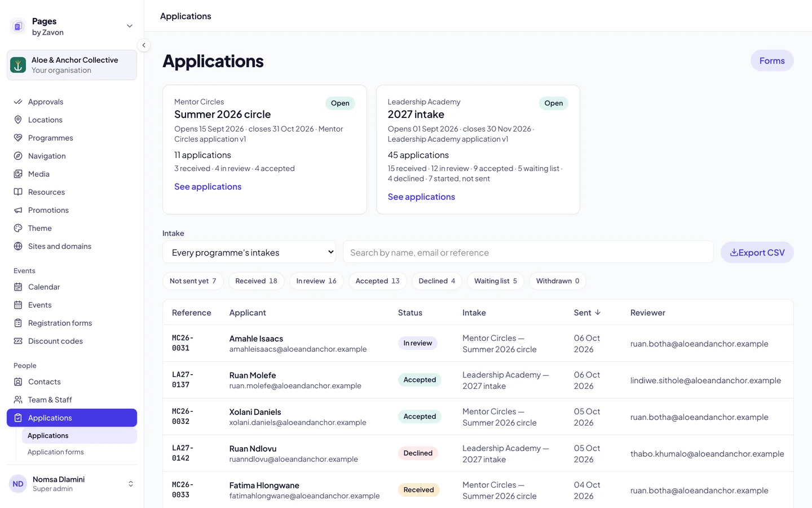Click the Resources book icon
Viewport: 812px width, 508px height.
18,192
